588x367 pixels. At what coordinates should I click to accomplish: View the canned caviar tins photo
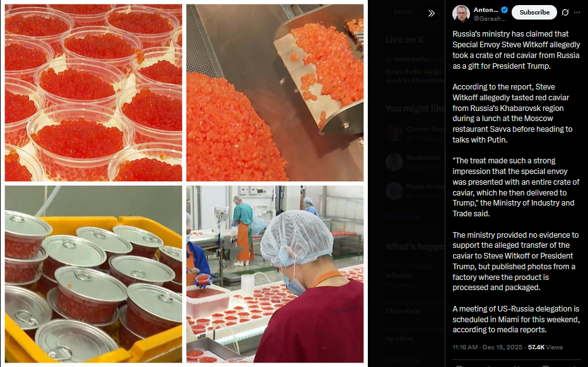[x=93, y=274]
